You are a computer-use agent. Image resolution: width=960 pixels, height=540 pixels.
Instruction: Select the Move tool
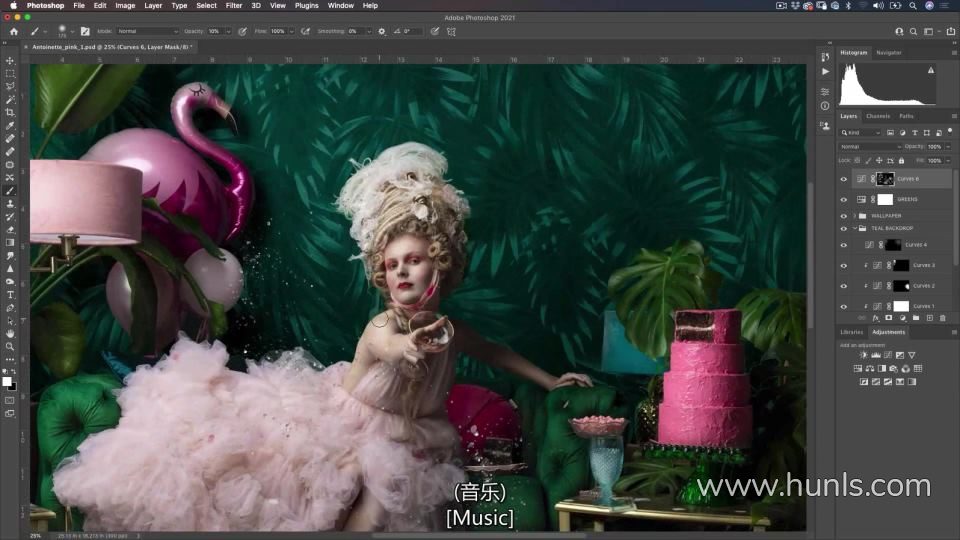10,61
